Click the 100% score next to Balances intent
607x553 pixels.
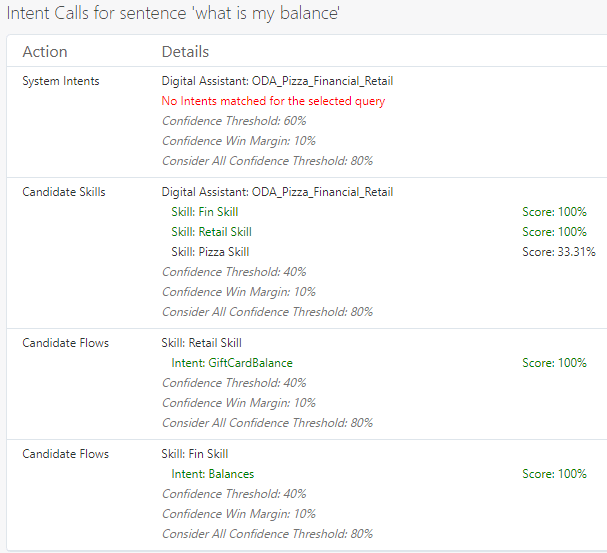click(554, 474)
